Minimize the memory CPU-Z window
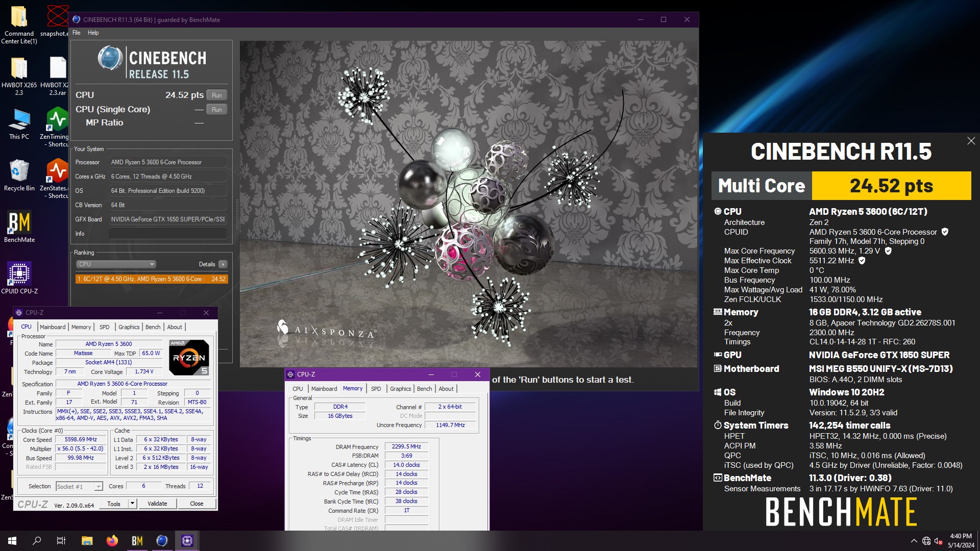This screenshot has width=980, height=551. pos(431,374)
